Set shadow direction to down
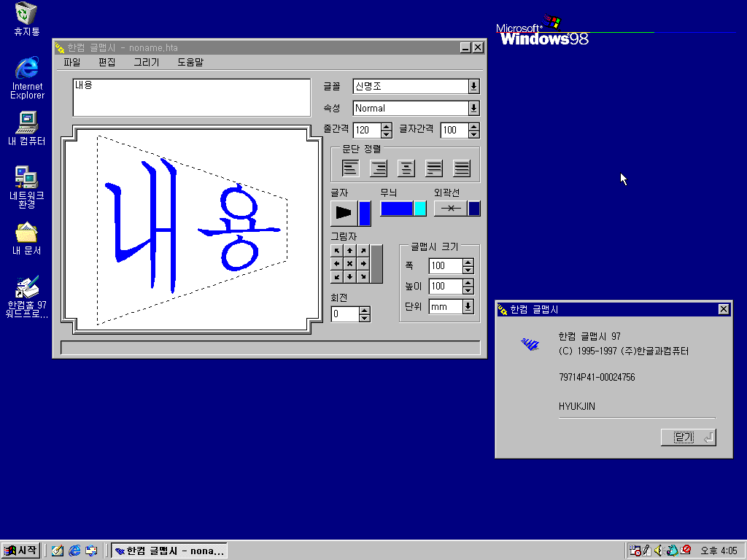This screenshot has height=560, width=747. click(350, 276)
